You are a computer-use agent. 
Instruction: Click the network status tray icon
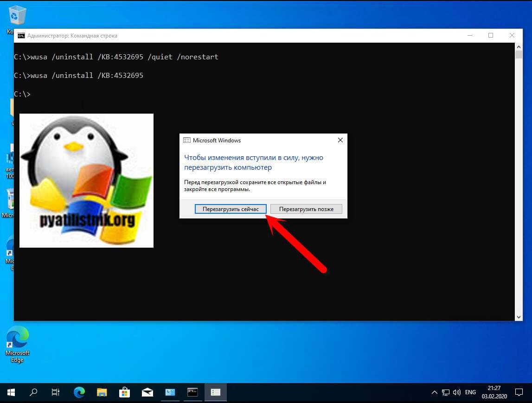445,392
